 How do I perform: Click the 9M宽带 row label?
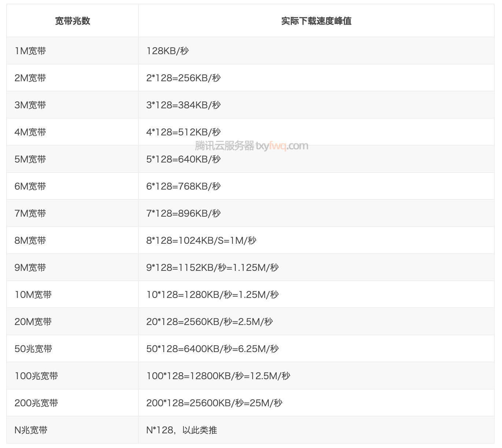pos(30,268)
